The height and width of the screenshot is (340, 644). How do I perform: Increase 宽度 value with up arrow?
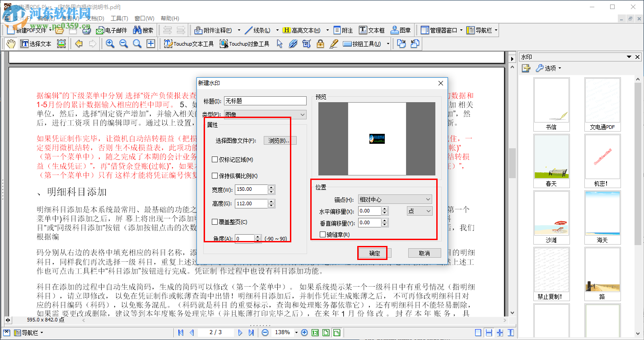(x=271, y=187)
